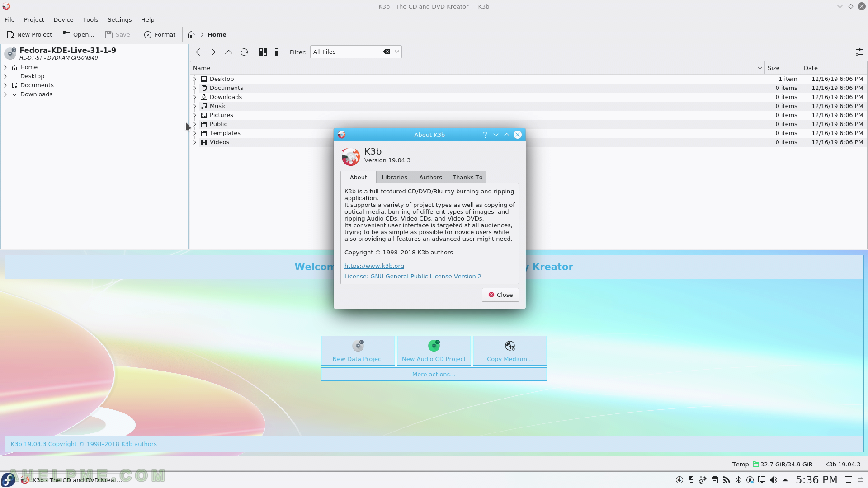Screen dimensions: 868x488
Task: Open the https://www.k3b.org link
Action: coord(374,266)
